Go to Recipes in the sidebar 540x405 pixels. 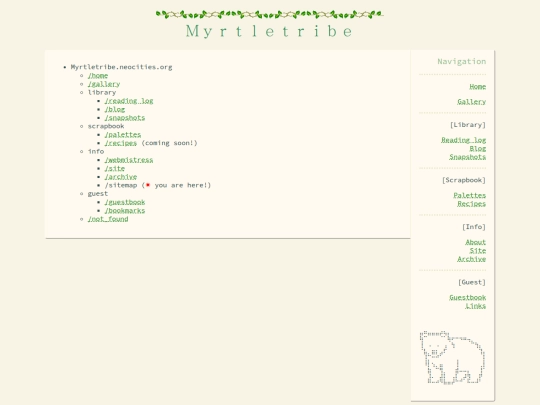[x=471, y=204]
